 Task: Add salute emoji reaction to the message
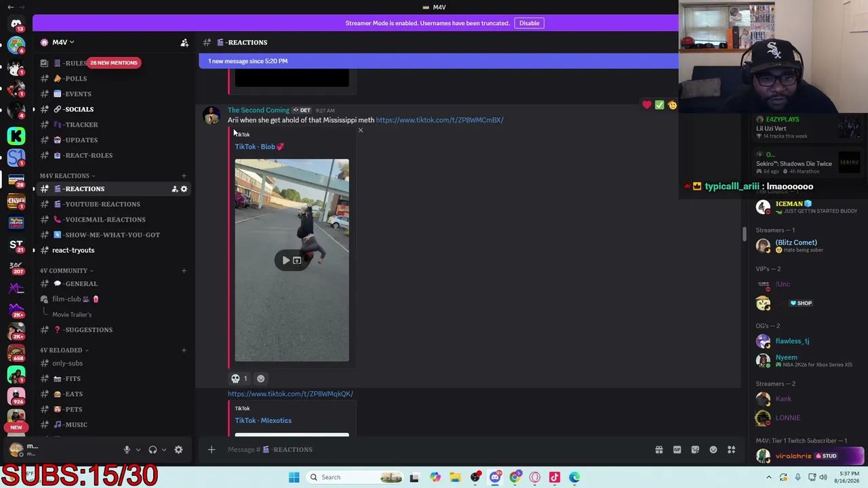pos(672,105)
